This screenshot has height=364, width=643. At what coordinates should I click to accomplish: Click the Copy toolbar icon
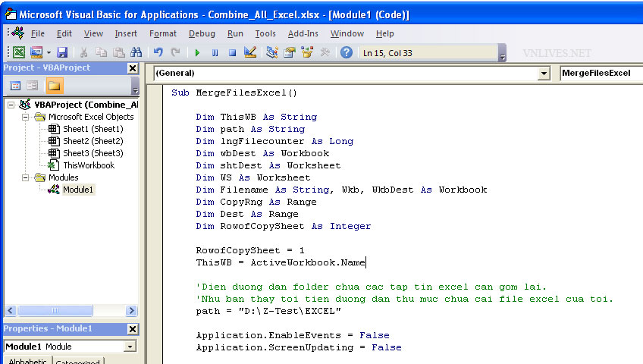point(101,52)
